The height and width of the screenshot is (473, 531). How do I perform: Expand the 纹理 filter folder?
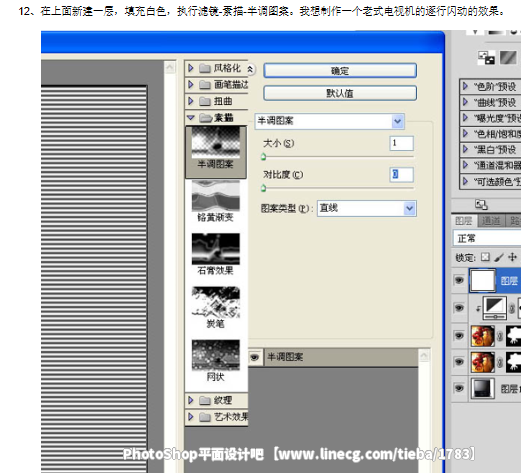tap(191, 400)
